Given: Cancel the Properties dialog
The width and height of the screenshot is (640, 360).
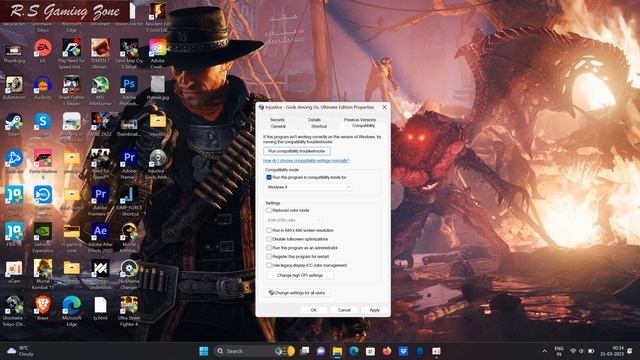Looking at the screenshot, I should click(344, 310).
